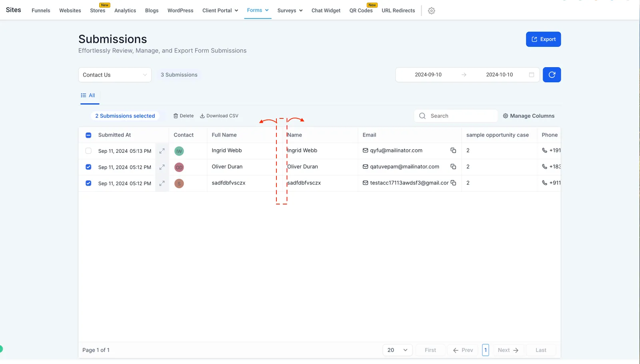Click the Export button
The width and height of the screenshot is (640, 364).
pos(543,39)
